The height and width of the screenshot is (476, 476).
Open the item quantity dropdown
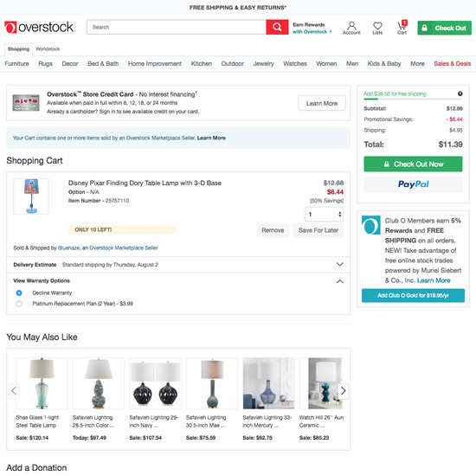(x=324, y=215)
